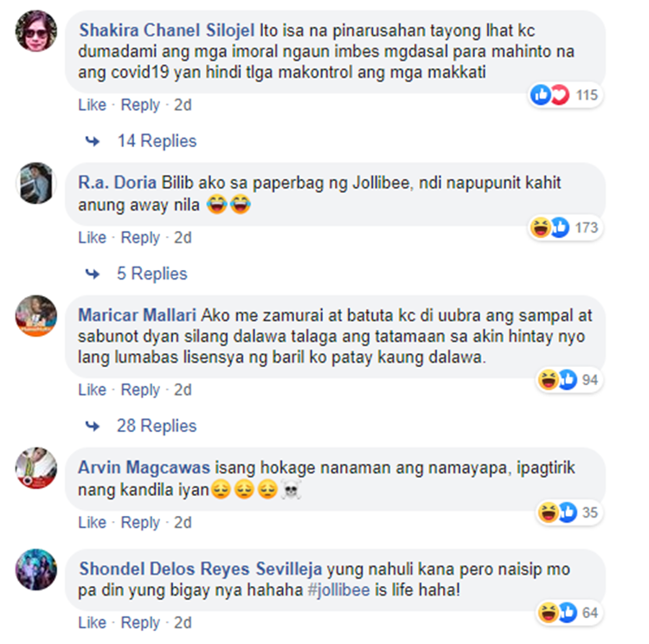View the 64 reactions on Shondel's comment
Image resolution: width=649 pixels, height=644 pixels.
569,613
